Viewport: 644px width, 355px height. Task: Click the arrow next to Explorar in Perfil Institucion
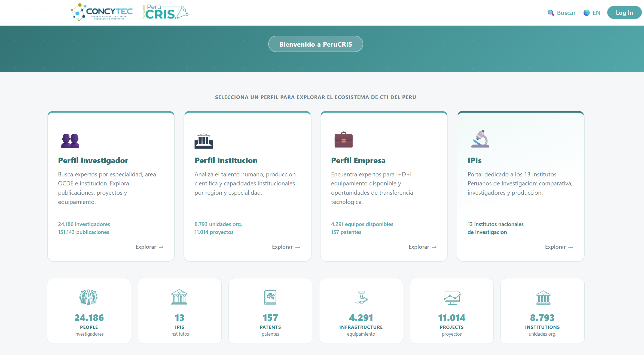(298, 247)
